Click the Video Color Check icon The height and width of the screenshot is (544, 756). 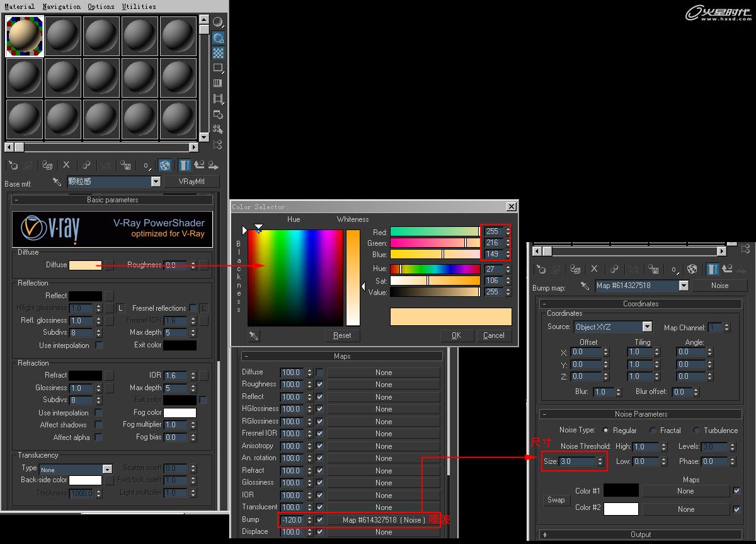[x=218, y=83]
